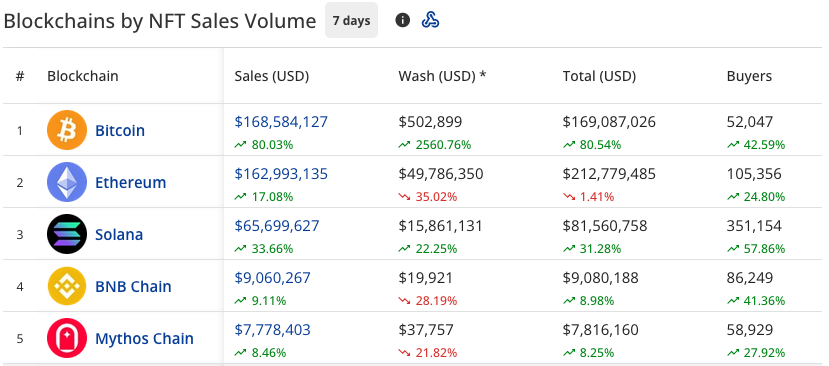Click the # rank column header

20,76
